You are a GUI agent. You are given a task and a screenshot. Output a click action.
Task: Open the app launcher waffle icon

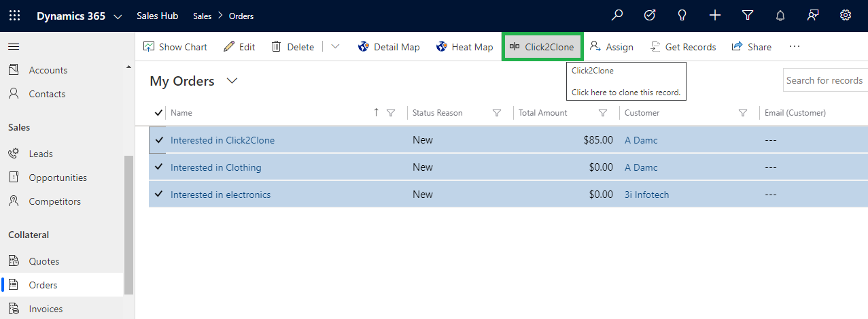(x=14, y=16)
